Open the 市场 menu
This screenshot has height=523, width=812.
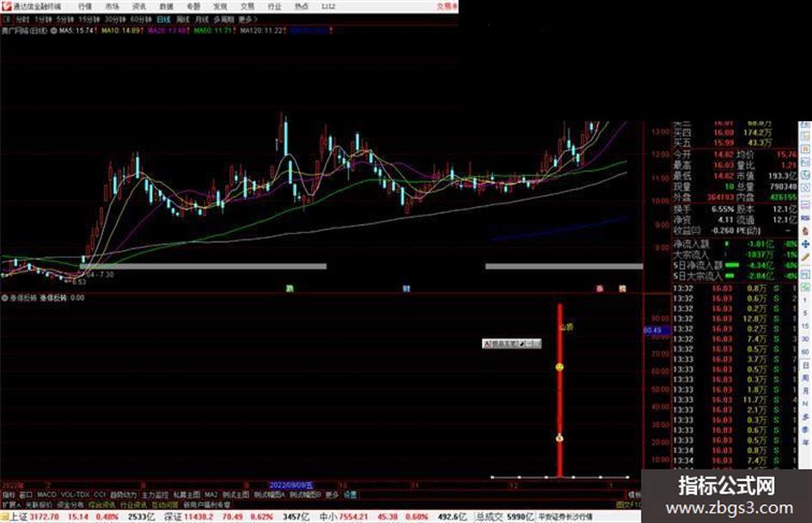113,7
